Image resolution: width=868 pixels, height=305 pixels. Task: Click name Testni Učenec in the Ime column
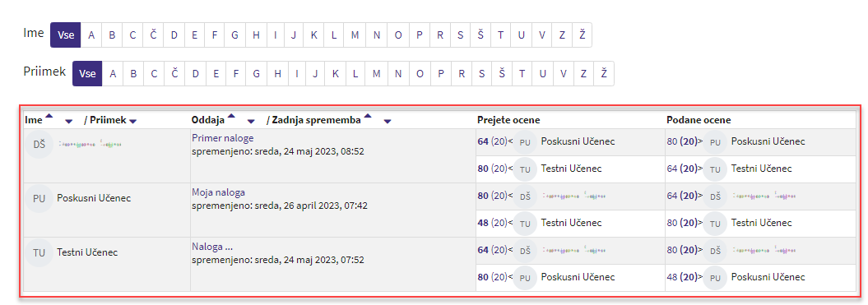click(87, 252)
